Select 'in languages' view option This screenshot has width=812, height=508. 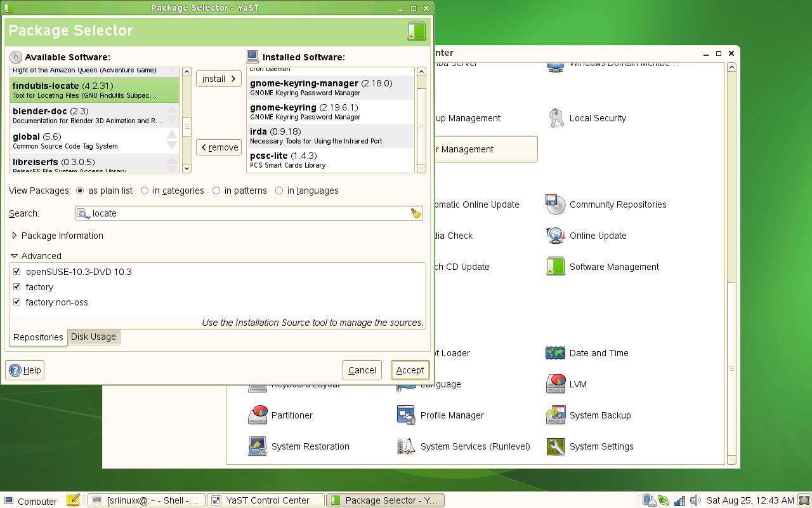[x=307, y=190]
